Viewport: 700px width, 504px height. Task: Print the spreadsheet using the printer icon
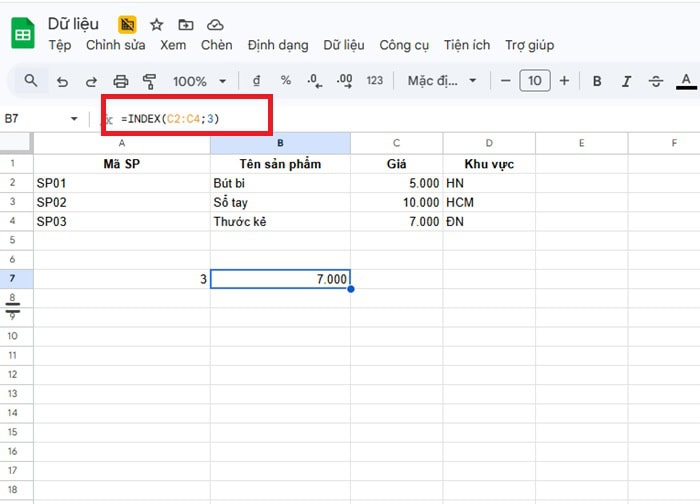121,81
